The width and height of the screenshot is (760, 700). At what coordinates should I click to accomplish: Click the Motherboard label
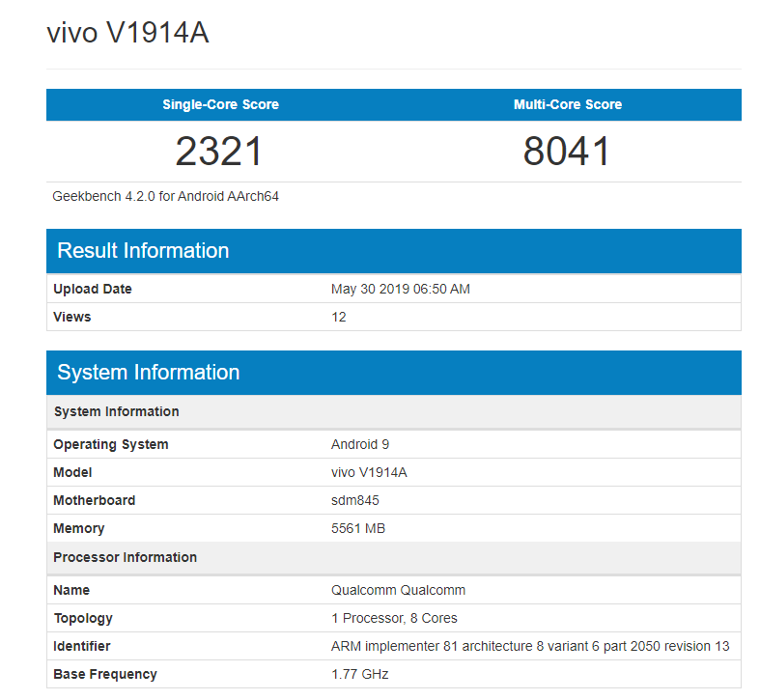(95, 501)
